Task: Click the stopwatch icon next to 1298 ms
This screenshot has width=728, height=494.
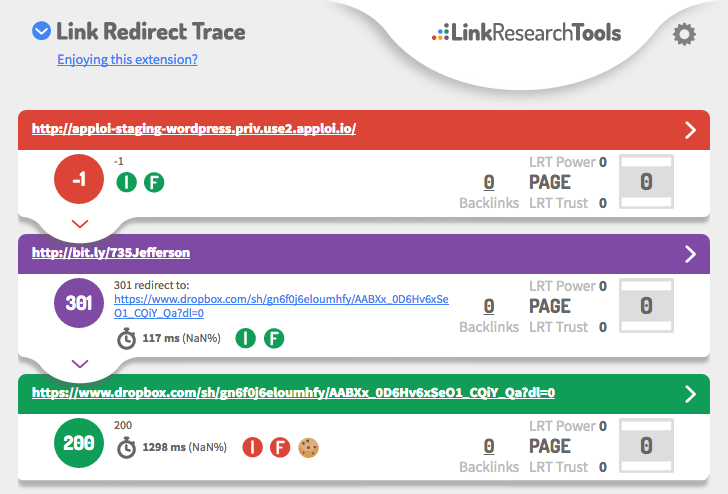Action: point(126,448)
